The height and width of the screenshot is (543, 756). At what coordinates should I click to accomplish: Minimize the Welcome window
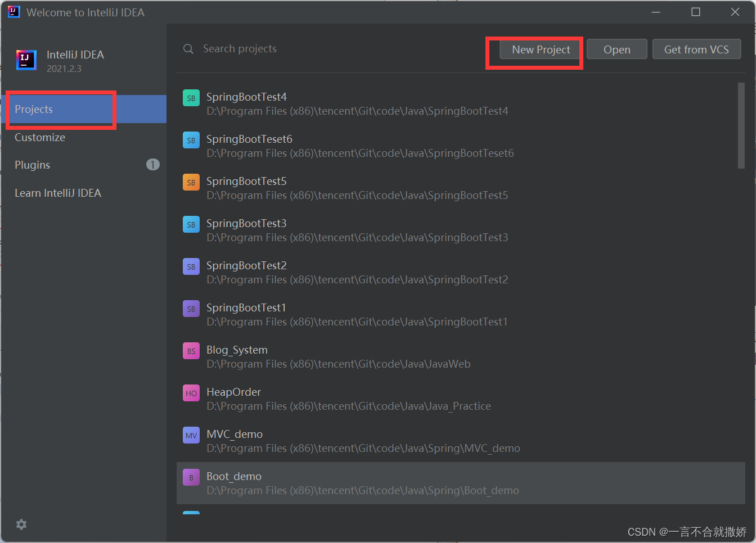pos(656,12)
